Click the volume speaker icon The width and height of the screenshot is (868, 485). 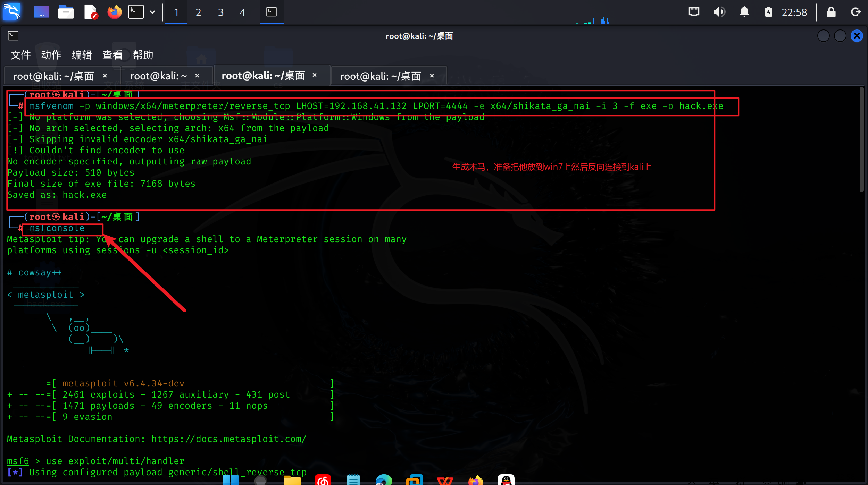tap(719, 12)
